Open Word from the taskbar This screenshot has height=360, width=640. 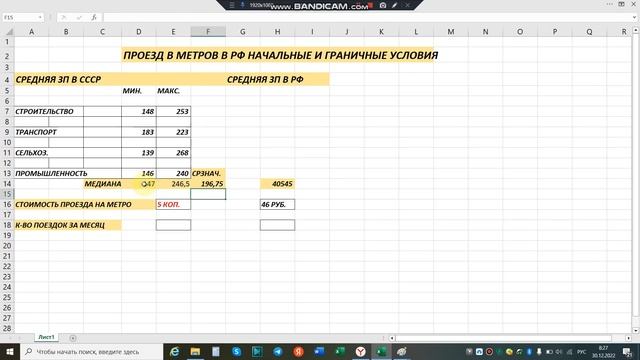(x=319, y=351)
